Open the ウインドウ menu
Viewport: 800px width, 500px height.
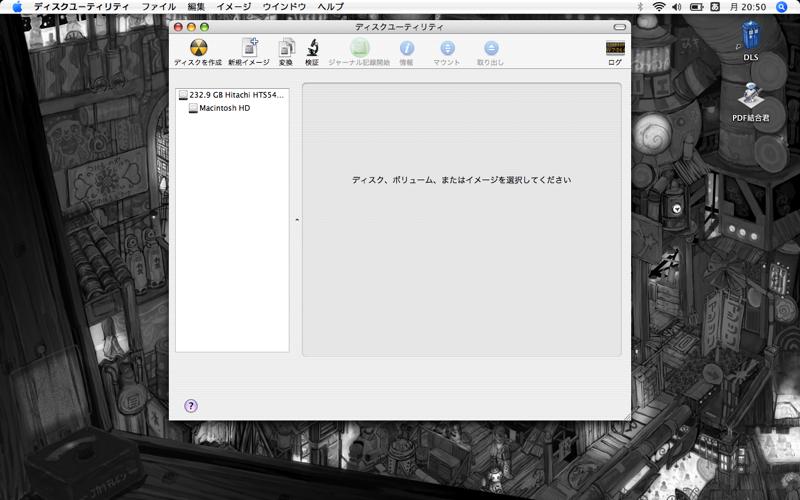pos(284,7)
